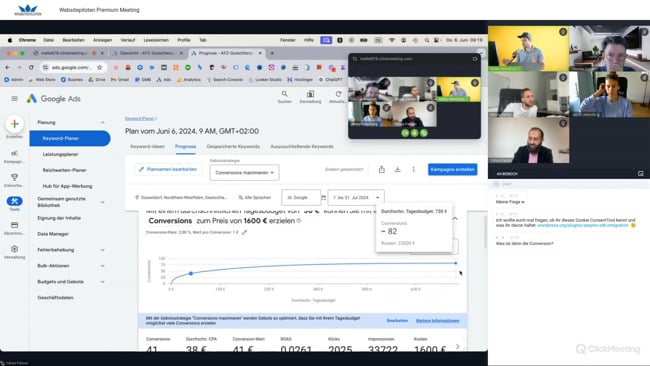
Task: Open the date range 1. bis 31. Jul 2024 dropdown
Action: point(356,198)
